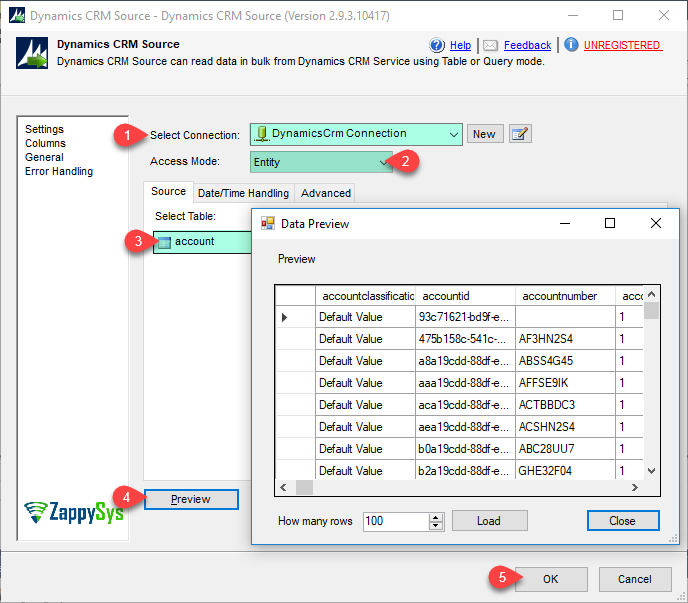
Task: Maximize the Data Preview window
Action: point(610,223)
